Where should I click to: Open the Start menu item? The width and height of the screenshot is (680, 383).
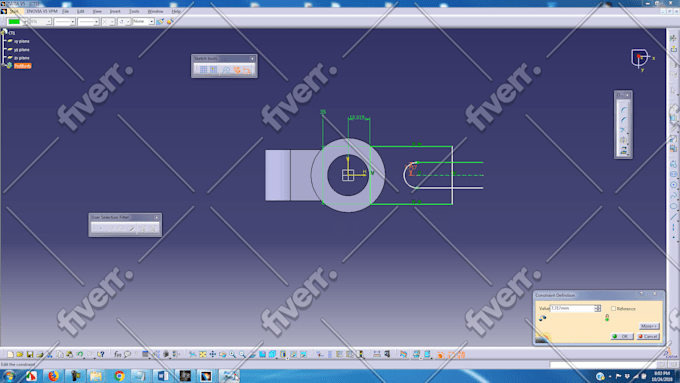point(14,11)
